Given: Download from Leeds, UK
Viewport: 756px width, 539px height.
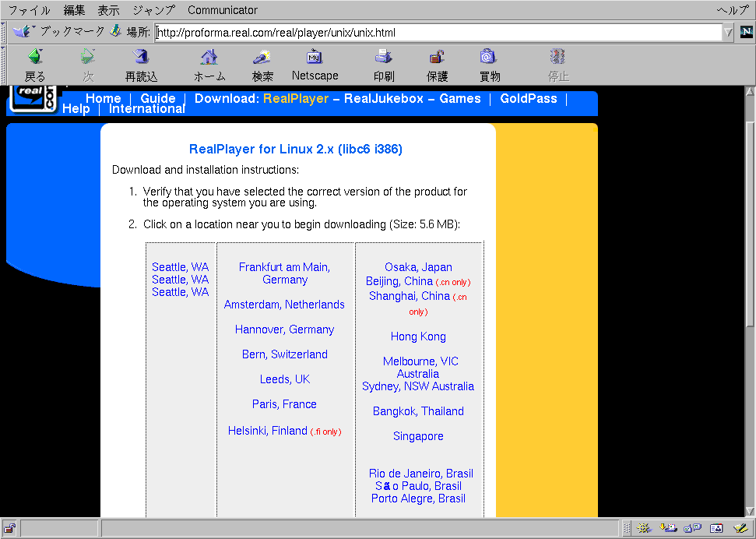Looking at the screenshot, I should click(x=284, y=379).
